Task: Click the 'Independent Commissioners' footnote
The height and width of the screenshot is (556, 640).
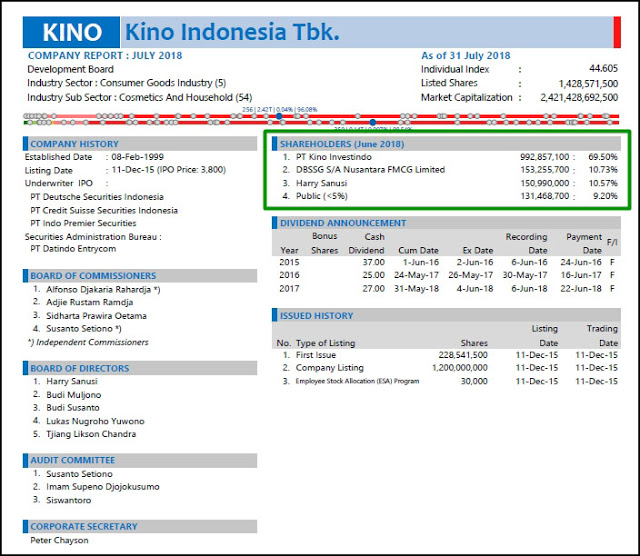Action: (x=88, y=342)
